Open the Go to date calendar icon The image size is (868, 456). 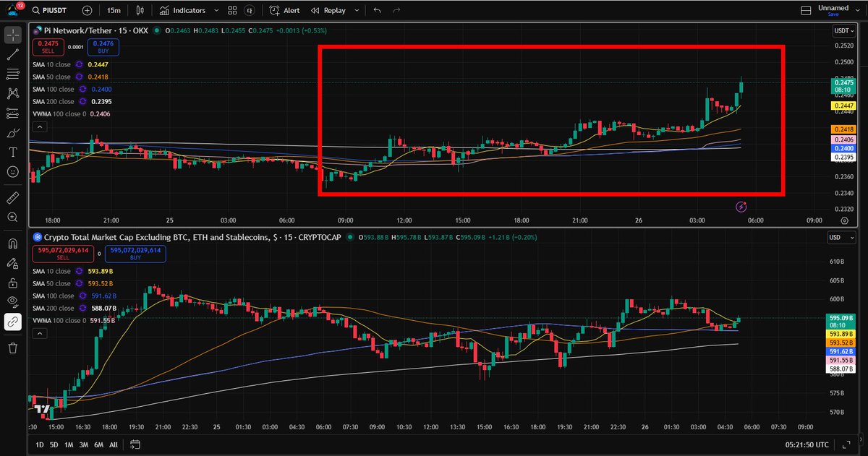pyautogui.click(x=135, y=444)
